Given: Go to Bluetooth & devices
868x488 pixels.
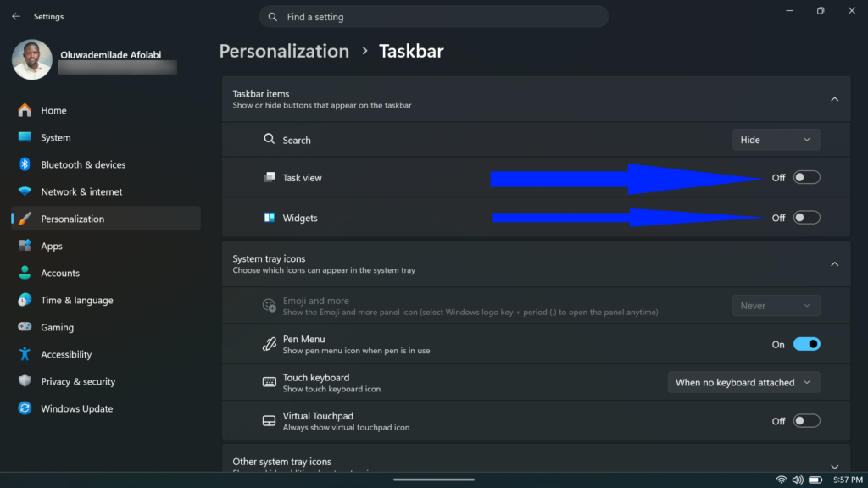Looking at the screenshot, I should click(x=106, y=164).
